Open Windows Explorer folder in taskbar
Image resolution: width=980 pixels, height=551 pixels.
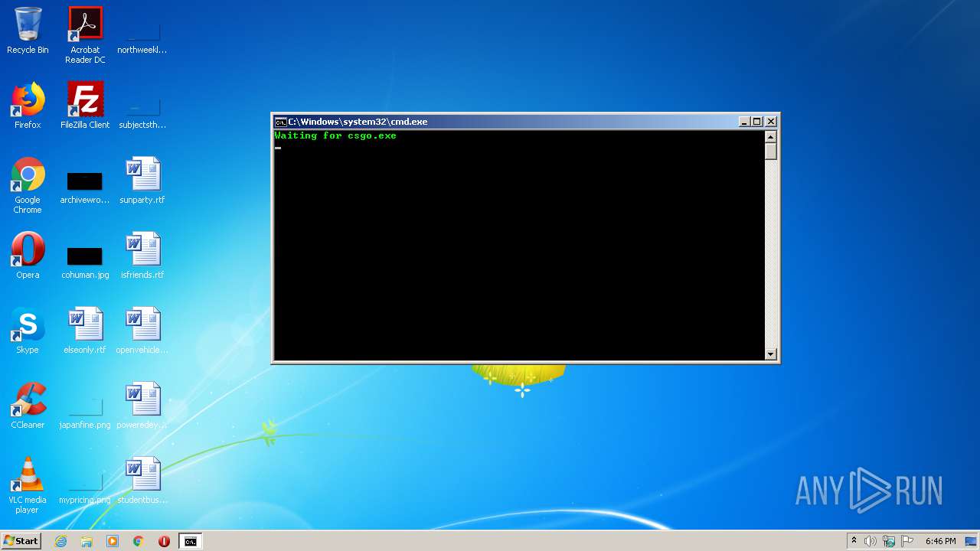[87, 541]
